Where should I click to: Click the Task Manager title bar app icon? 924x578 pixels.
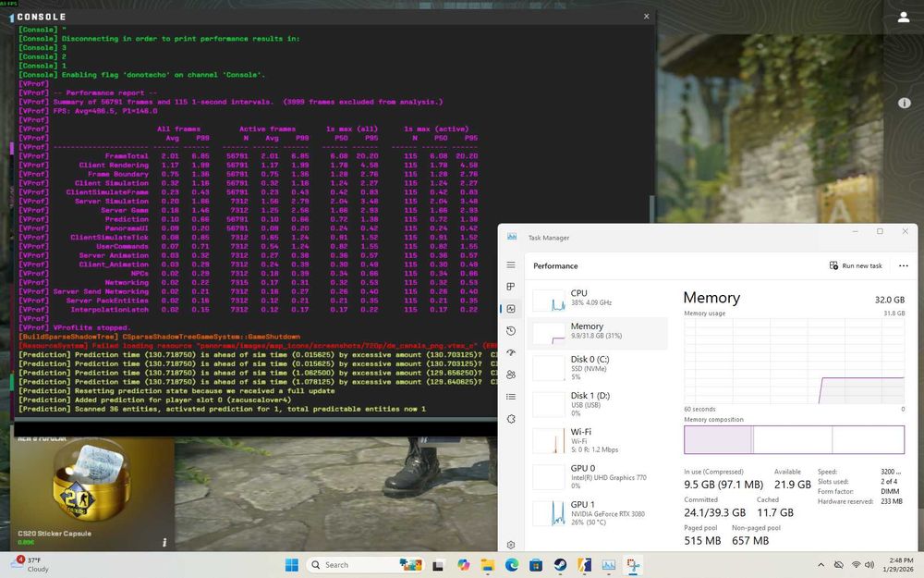[x=512, y=237]
